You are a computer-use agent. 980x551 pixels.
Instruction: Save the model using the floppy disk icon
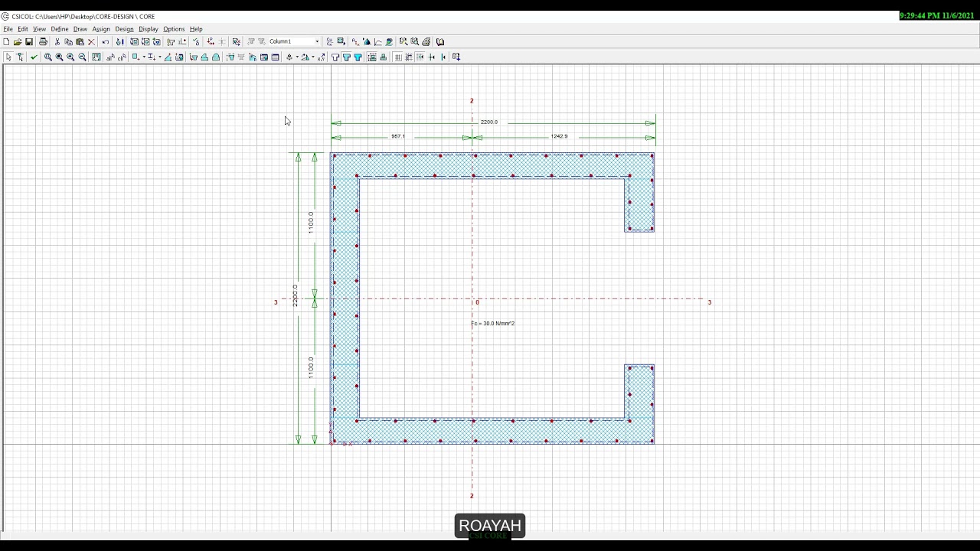pyautogui.click(x=29, y=42)
